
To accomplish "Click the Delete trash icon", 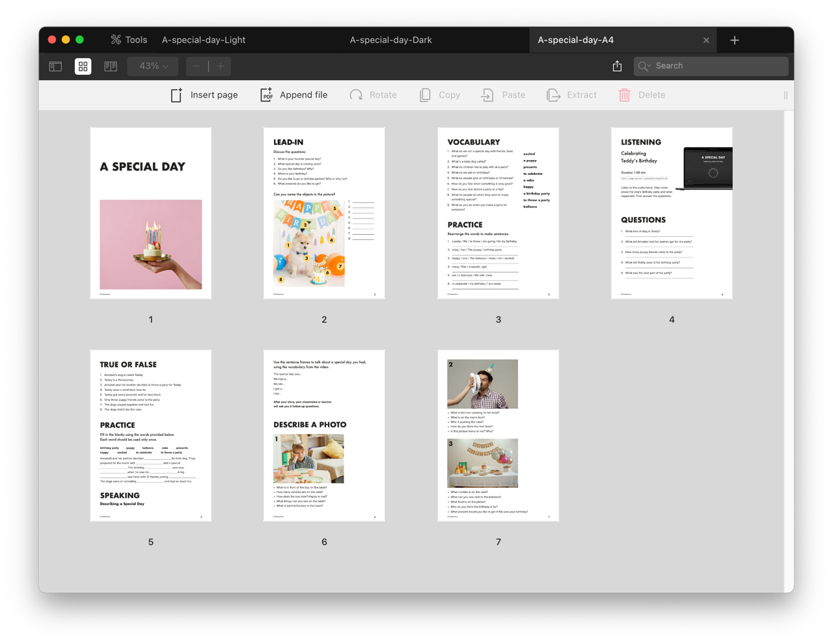I will (x=624, y=95).
